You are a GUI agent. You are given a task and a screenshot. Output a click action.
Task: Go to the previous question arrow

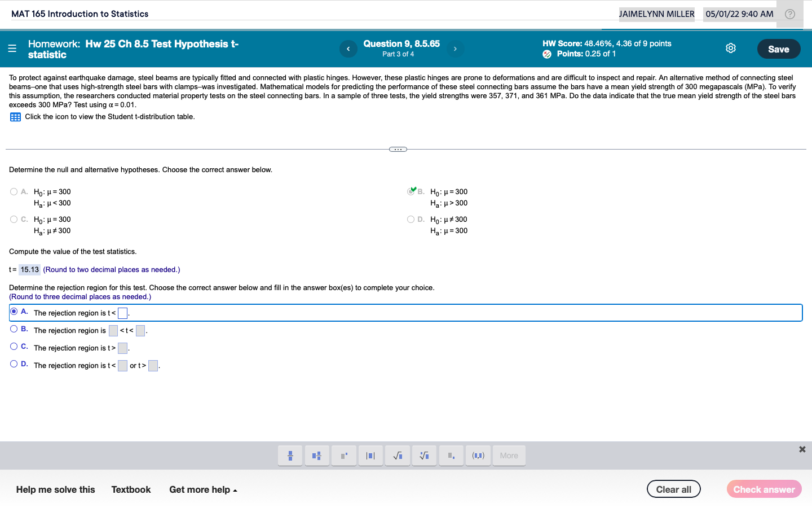(x=348, y=49)
